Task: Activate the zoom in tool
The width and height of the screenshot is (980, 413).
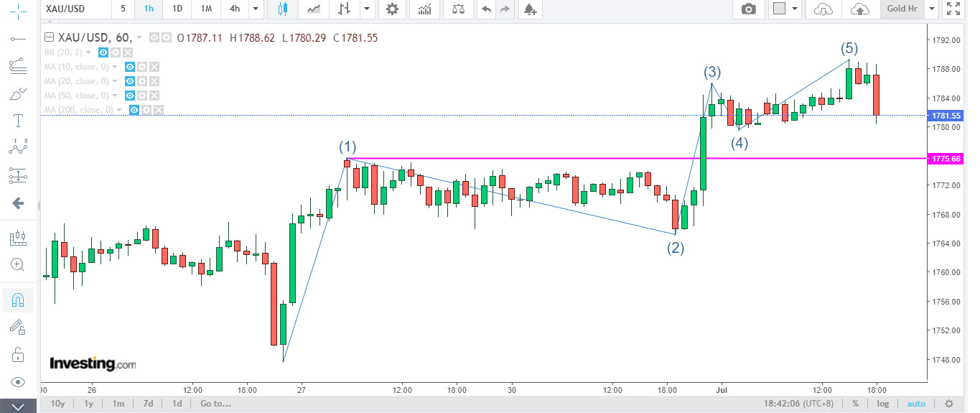Action: 18,265
